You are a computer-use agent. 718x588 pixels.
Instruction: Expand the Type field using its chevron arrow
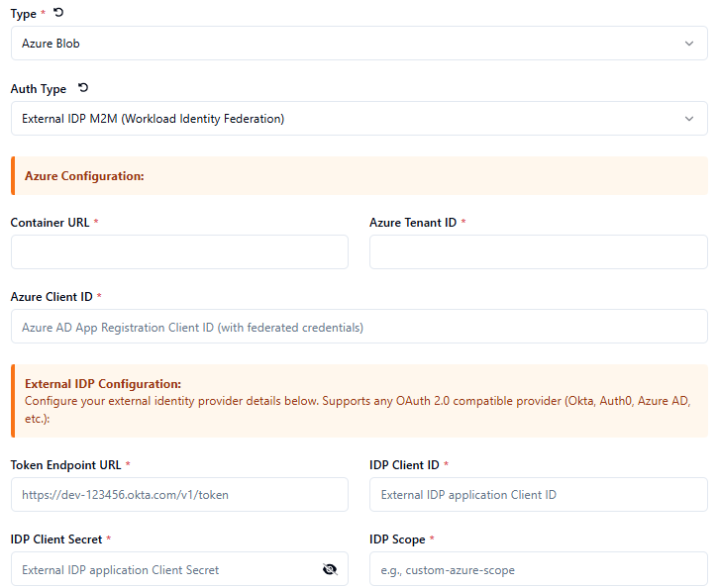pyautogui.click(x=689, y=44)
